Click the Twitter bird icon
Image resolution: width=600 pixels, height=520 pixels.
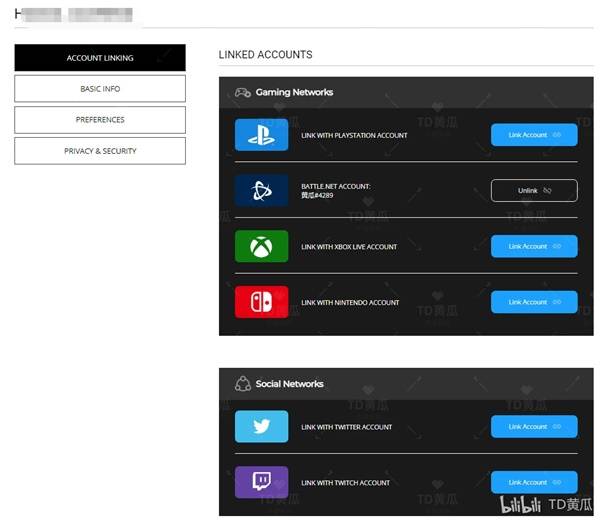(x=261, y=427)
